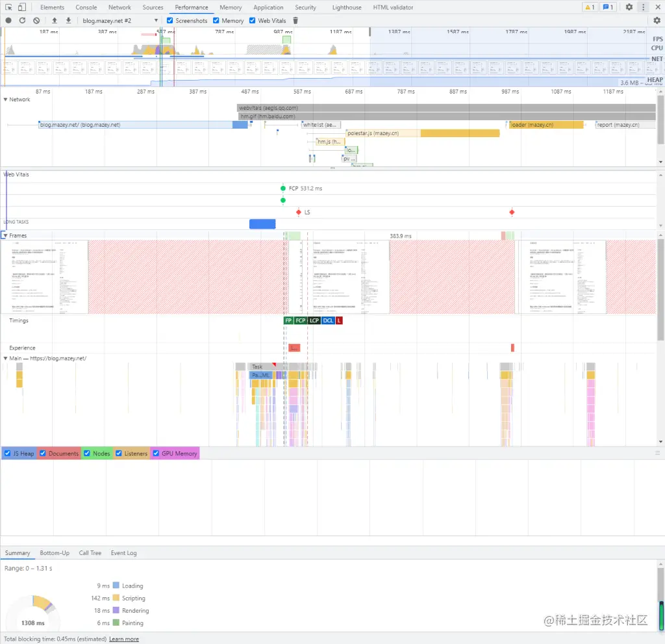Collect garbage with the trash icon
The image size is (665, 644).
click(295, 20)
